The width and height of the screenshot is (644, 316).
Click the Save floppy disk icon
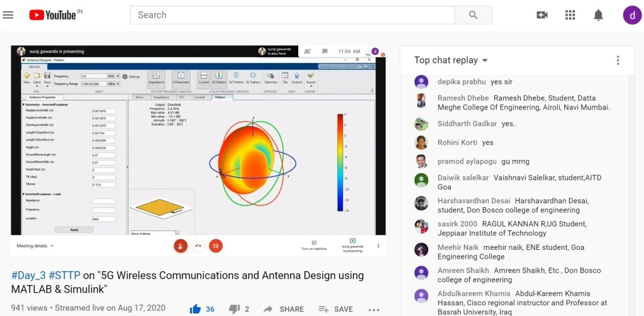(47, 76)
